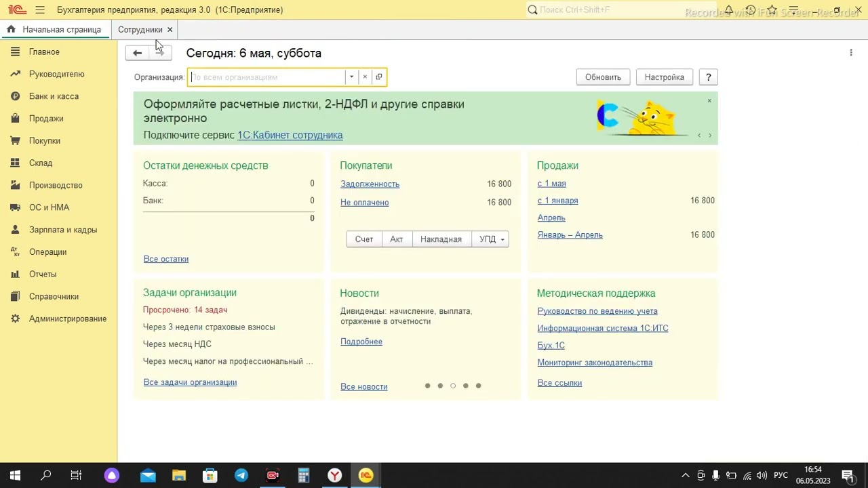Image resolution: width=868 pixels, height=488 pixels.
Task: Open Все задачи организации link
Action: [190, 382]
